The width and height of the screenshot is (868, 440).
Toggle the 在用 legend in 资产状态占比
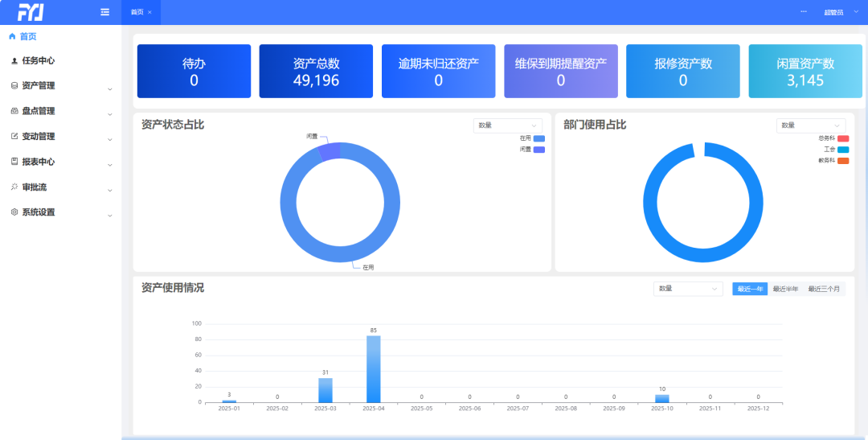coord(538,138)
